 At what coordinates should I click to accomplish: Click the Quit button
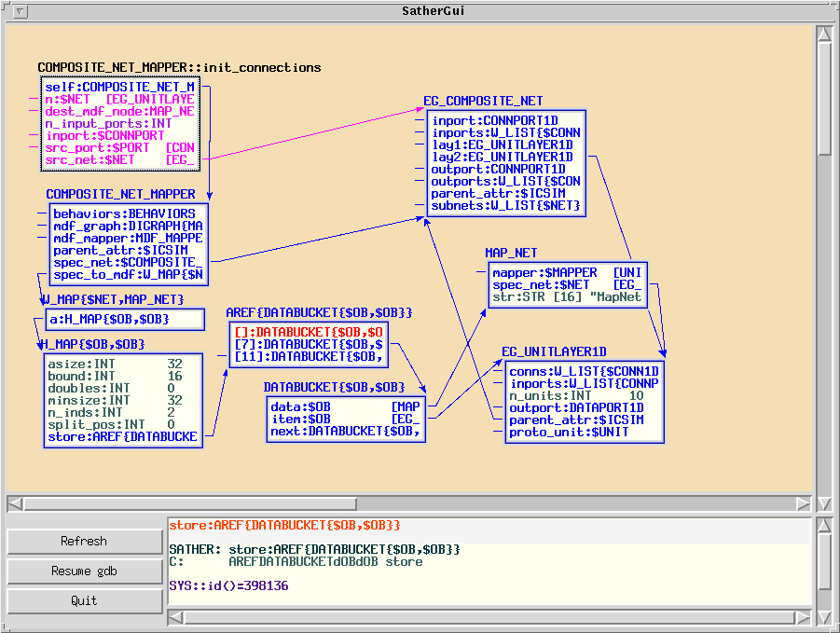point(84,601)
